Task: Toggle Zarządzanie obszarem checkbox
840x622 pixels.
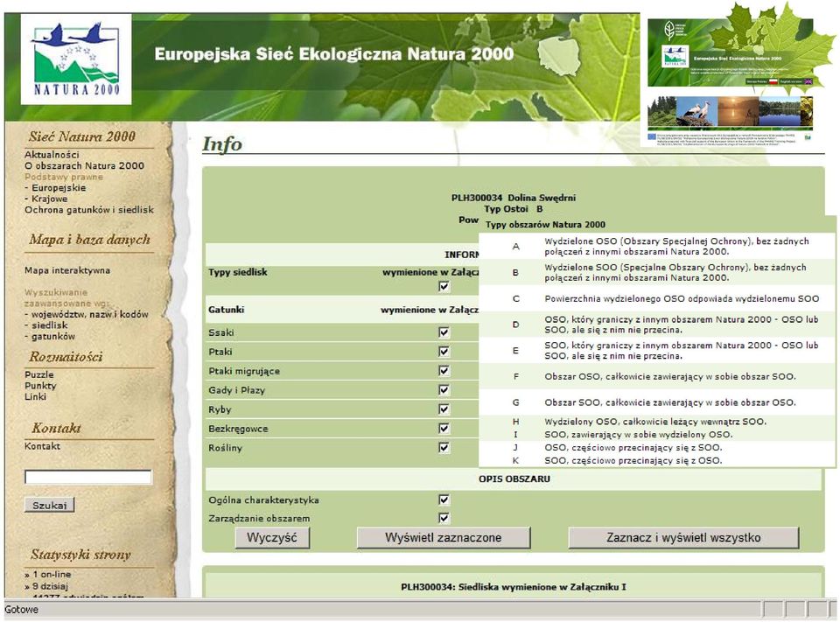Action: [444, 518]
